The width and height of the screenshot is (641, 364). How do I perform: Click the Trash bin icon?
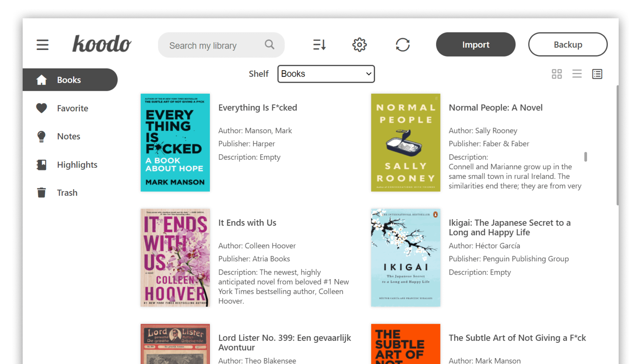[x=41, y=193]
